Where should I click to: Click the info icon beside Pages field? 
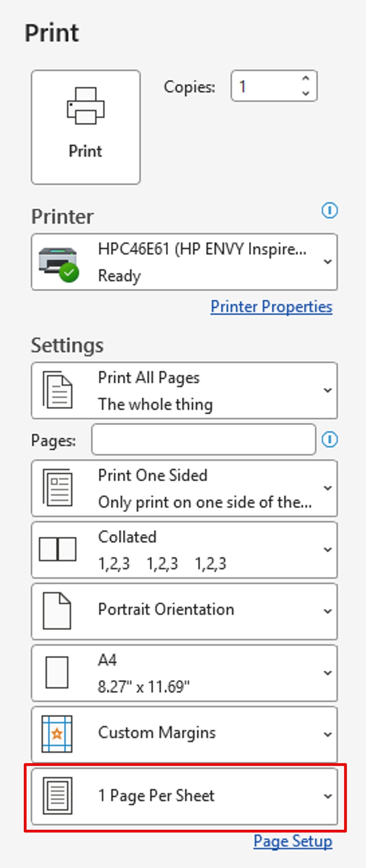[330, 440]
